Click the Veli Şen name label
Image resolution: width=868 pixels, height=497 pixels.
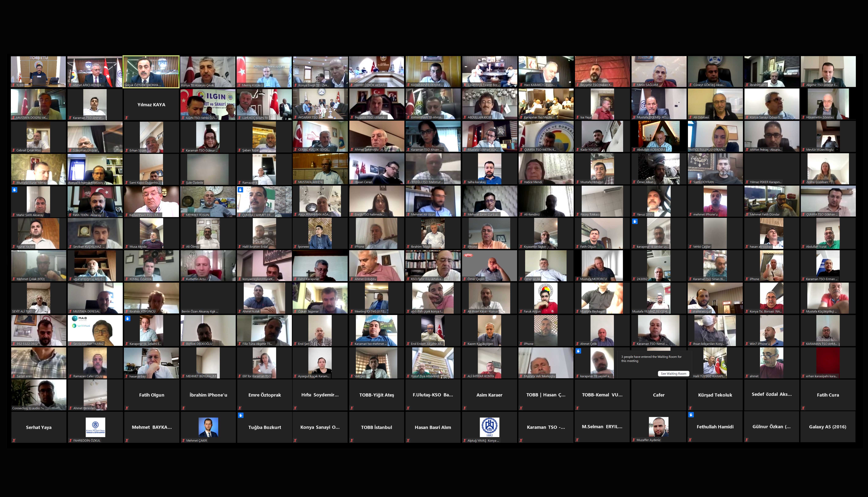(360, 376)
